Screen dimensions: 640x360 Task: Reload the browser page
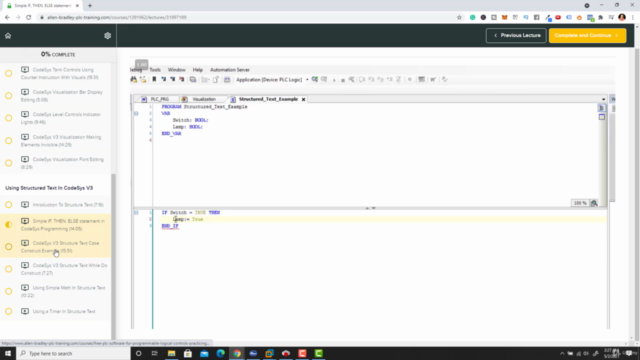[x=29, y=18]
